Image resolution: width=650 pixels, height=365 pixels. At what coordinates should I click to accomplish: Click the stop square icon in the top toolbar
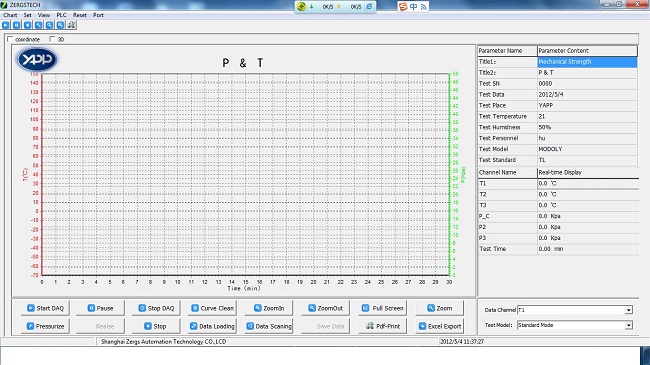[x=27, y=25]
